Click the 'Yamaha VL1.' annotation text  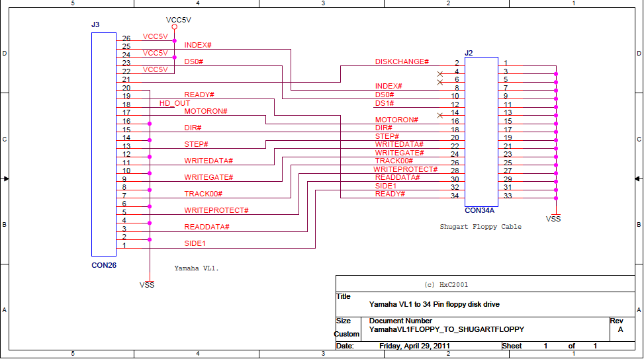click(197, 268)
